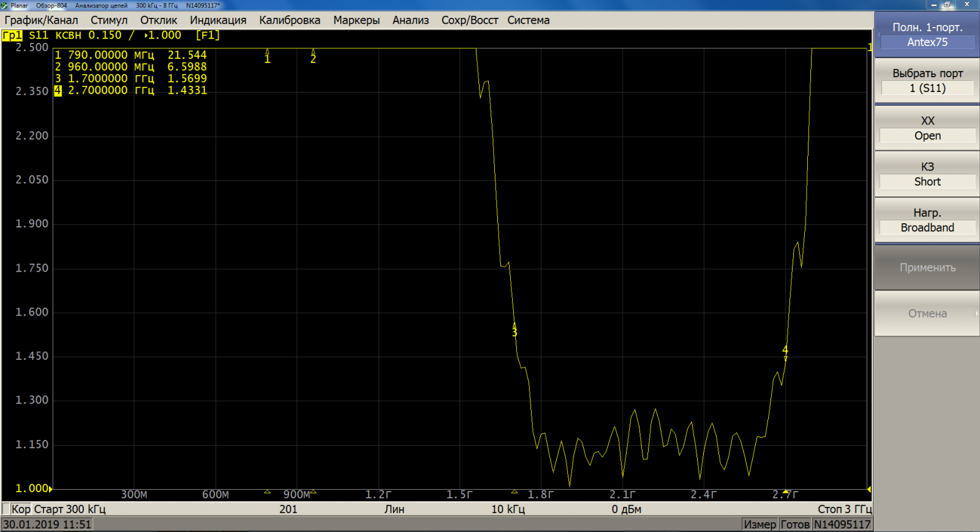Screen dimensions: 980x532
Task: Click the Старт 300 кГц field
Action: 70,509
